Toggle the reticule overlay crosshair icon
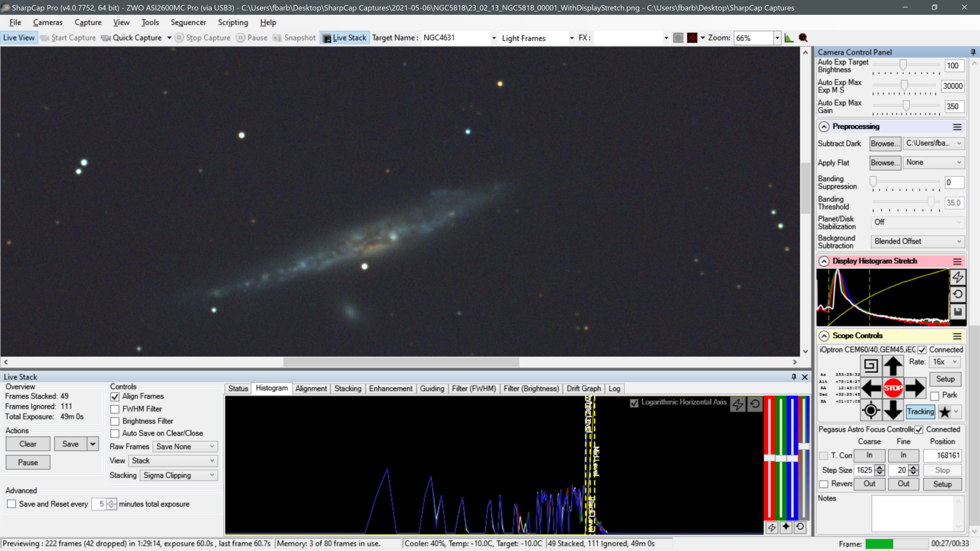This screenshot has width=980, height=551. 692,38
